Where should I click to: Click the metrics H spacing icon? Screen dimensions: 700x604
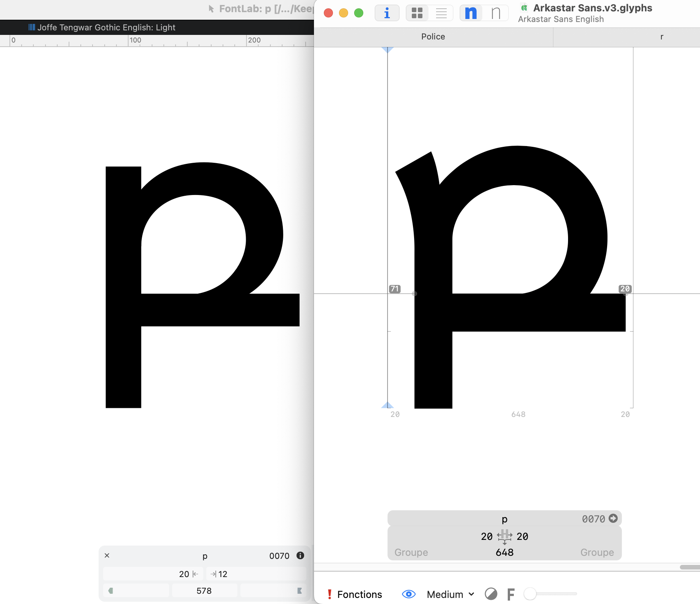pos(505,536)
